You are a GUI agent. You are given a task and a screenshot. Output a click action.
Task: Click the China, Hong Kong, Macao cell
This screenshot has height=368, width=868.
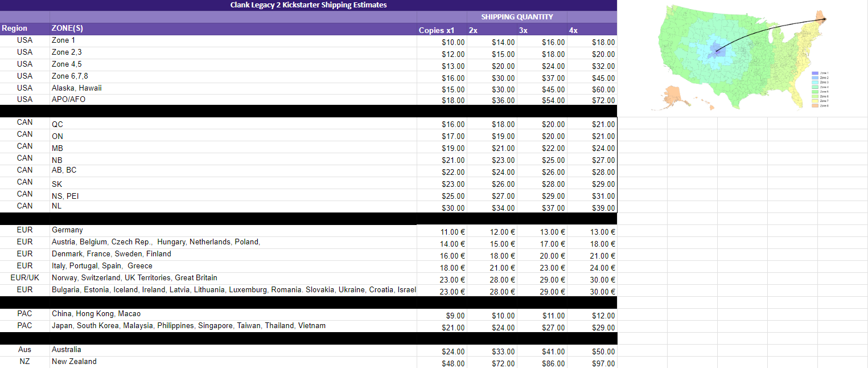point(233,314)
